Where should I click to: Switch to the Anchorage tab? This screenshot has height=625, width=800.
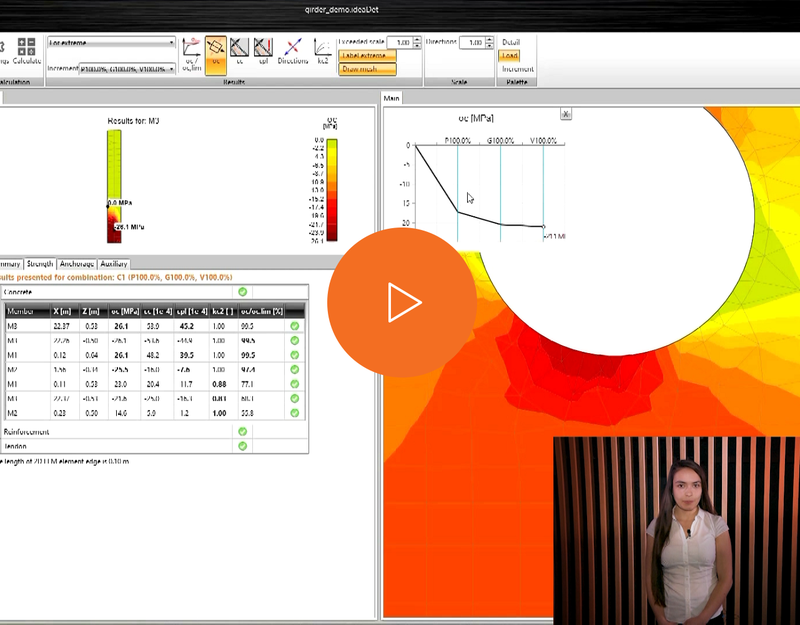[77, 264]
